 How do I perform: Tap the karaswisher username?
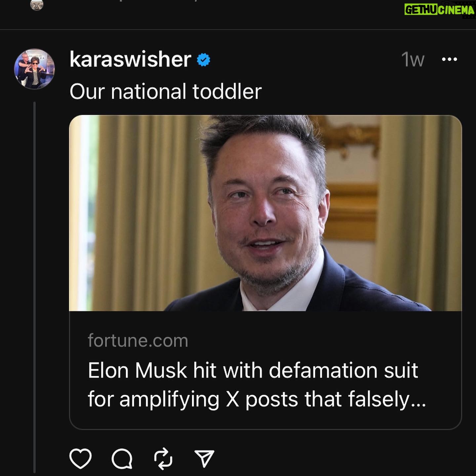(130, 59)
